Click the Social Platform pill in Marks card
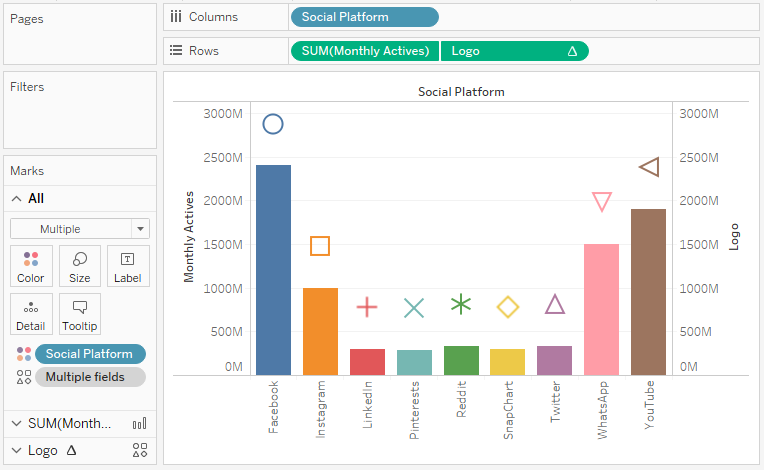764x470 pixels. click(x=90, y=354)
